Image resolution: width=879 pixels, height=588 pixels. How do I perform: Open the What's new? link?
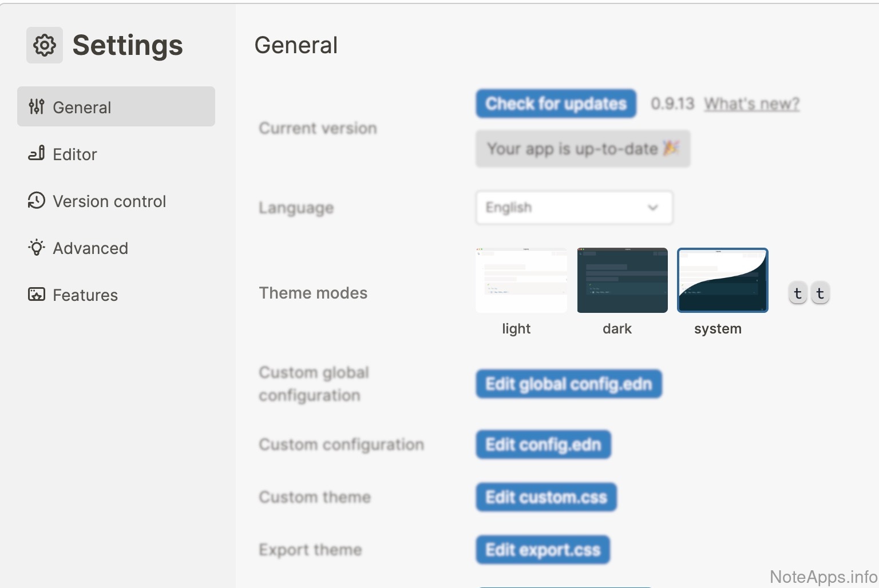tap(751, 104)
